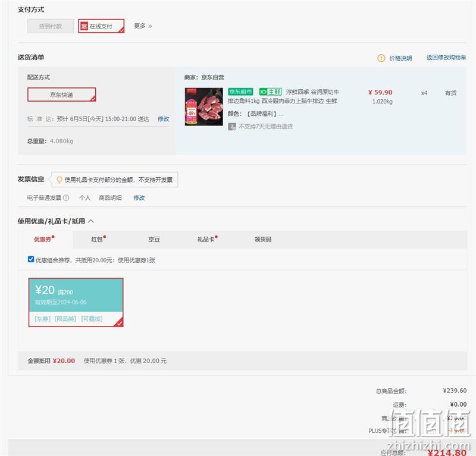Open the beef product thumbnail

[204, 107]
